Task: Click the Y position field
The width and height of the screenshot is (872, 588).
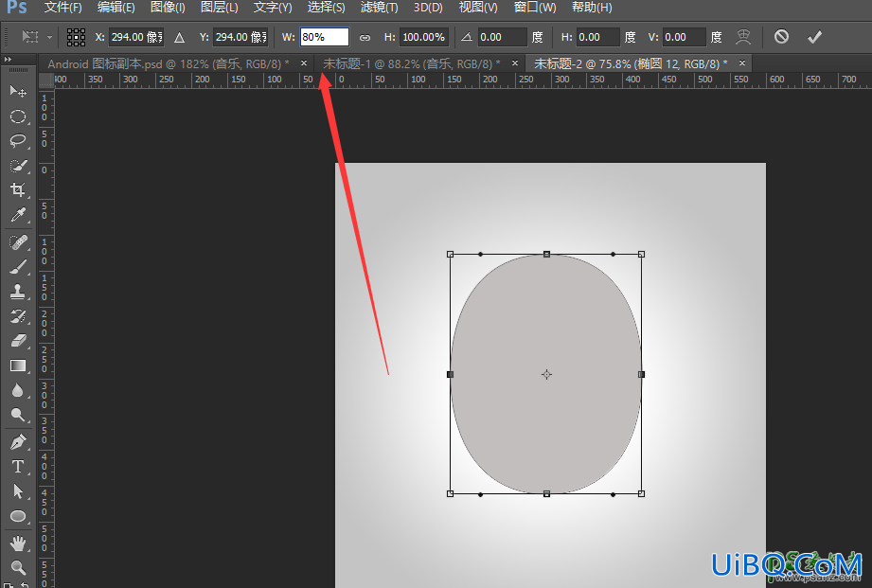Action: pyautogui.click(x=240, y=37)
